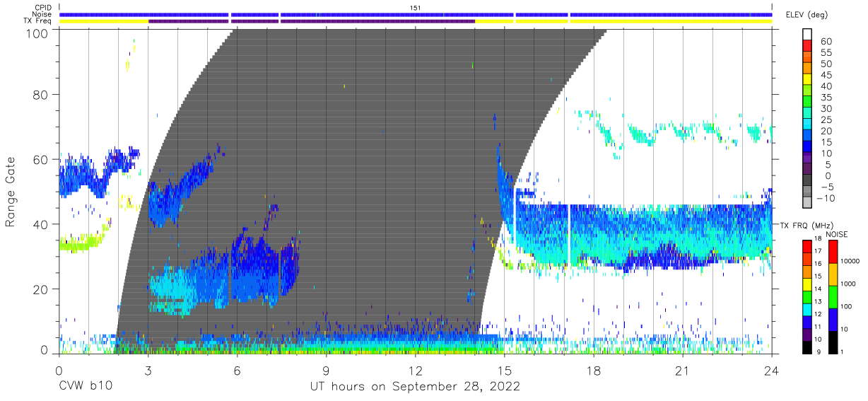Image resolution: width=868 pixels, height=401 pixels.
Task: Click the x-axis hour tick 3
Action: click(148, 371)
